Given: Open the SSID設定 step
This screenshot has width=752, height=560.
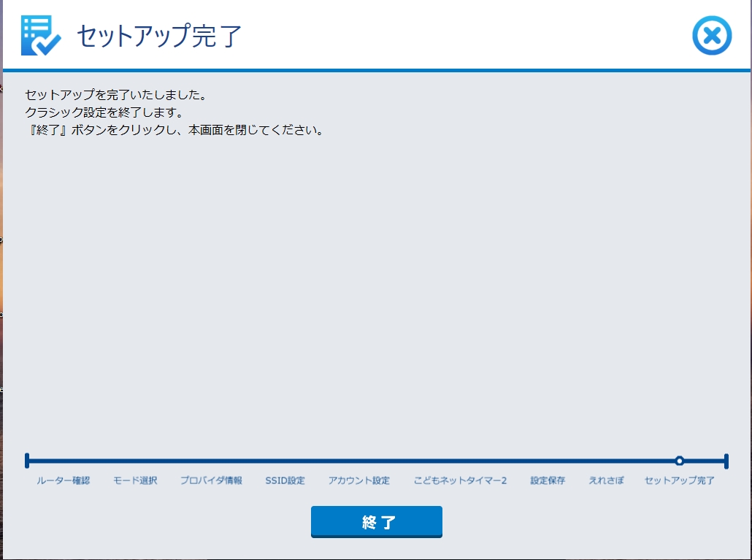Looking at the screenshot, I should [285, 480].
